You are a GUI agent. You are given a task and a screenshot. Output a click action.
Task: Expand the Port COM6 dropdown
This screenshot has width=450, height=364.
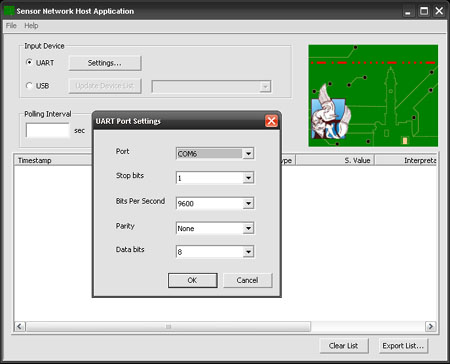click(x=248, y=153)
